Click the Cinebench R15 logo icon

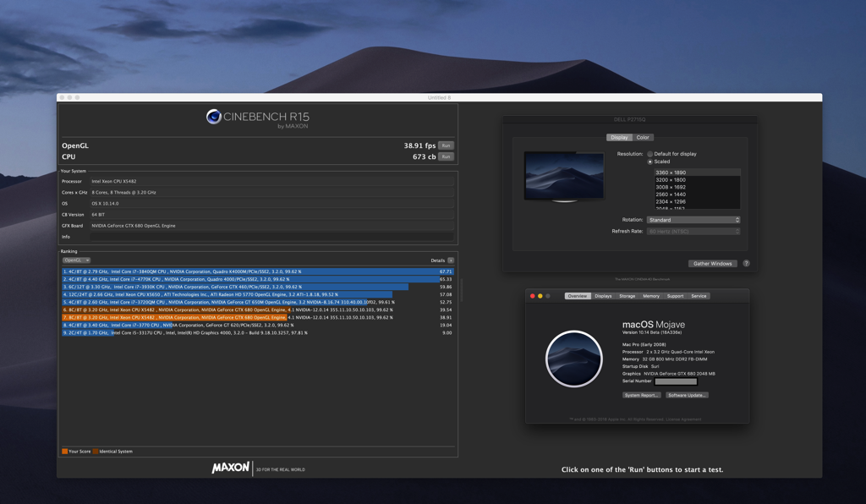pyautogui.click(x=214, y=117)
